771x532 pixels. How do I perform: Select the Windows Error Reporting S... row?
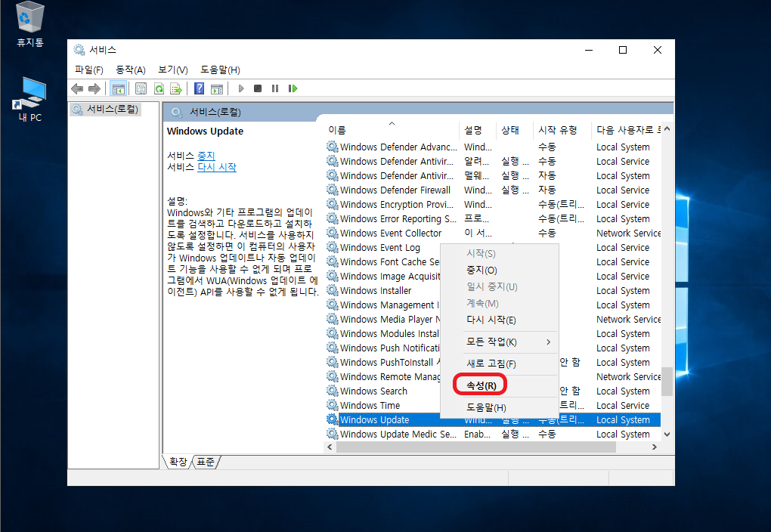[x=493, y=219]
